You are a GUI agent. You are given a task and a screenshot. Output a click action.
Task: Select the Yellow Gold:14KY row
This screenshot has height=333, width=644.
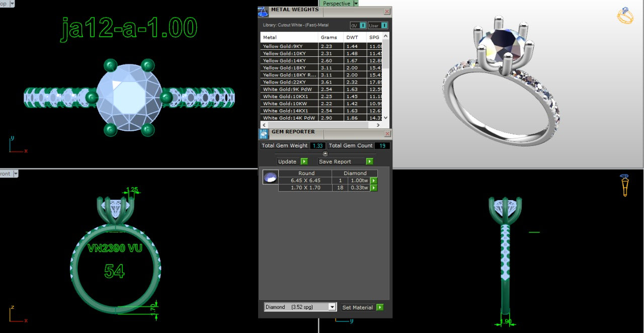tap(321, 60)
